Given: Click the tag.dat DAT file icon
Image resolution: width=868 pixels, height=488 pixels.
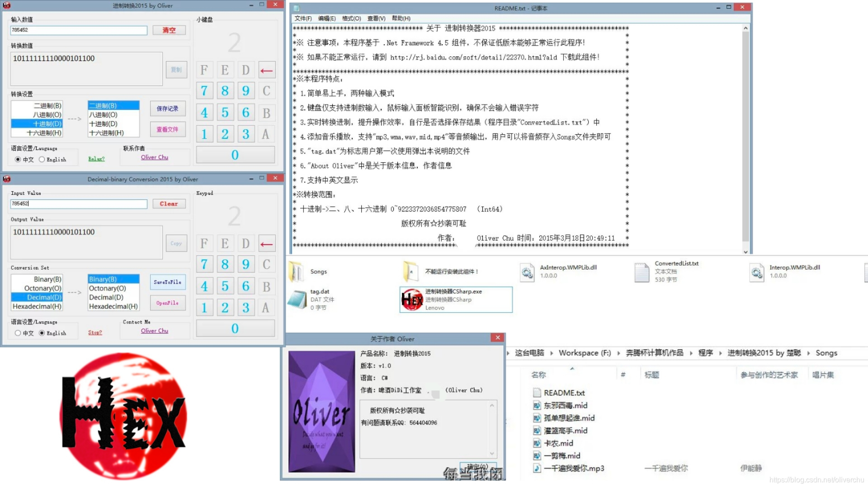Looking at the screenshot, I should click(298, 299).
